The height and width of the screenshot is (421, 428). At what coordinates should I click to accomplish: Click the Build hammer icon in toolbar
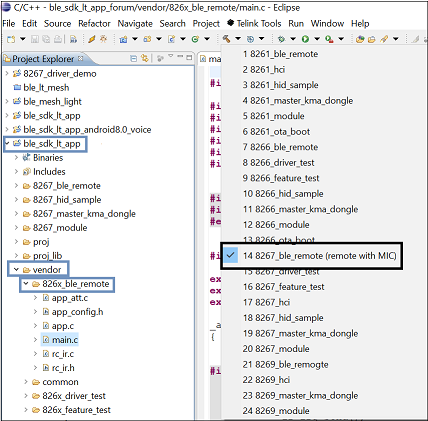pos(226,39)
